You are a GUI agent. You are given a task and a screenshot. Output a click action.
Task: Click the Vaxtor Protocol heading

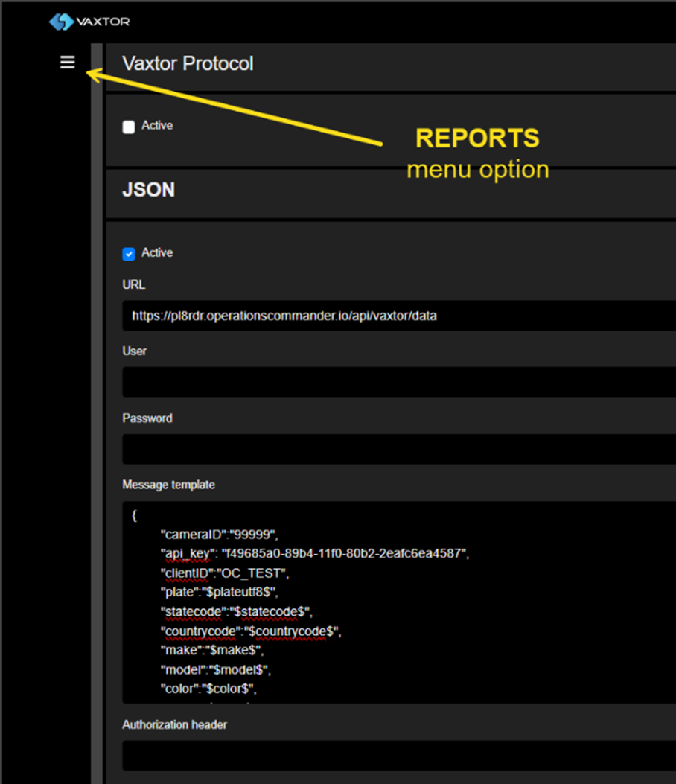click(188, 63)
